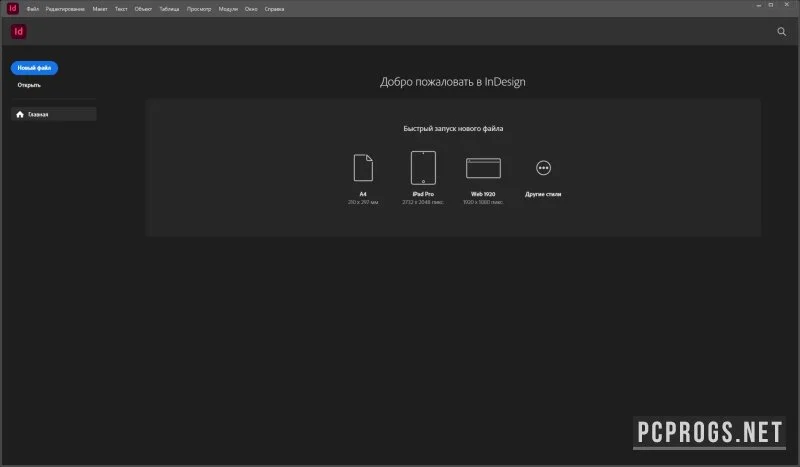Open the Объект menu
Viewport: 800px width, 467px height.
(143, 9)
